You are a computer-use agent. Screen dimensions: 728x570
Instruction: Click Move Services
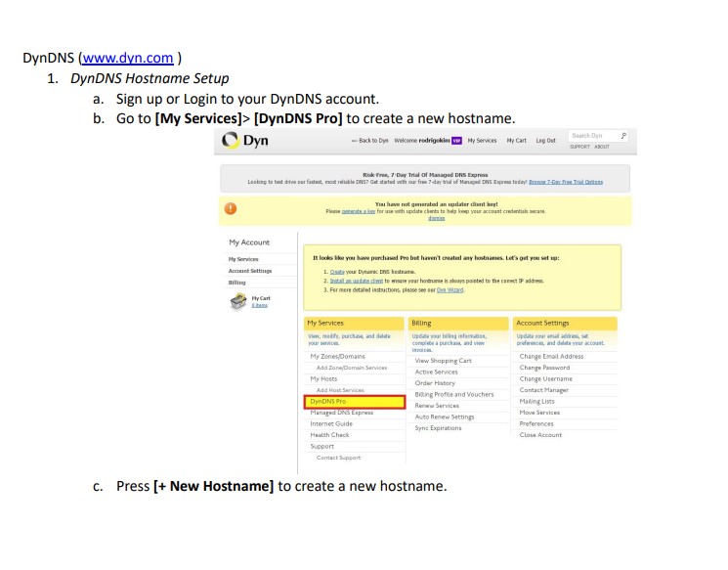click(539, 413)
